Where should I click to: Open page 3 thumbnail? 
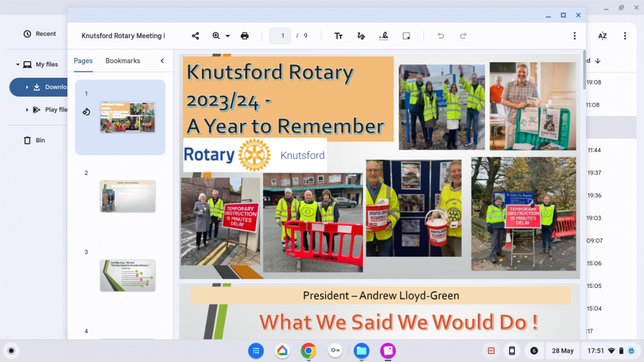coord(128,276)
